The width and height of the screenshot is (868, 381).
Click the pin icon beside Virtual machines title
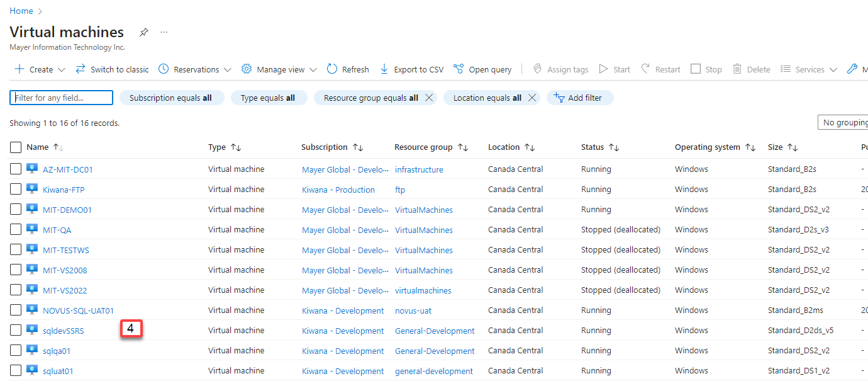(144, 32)
